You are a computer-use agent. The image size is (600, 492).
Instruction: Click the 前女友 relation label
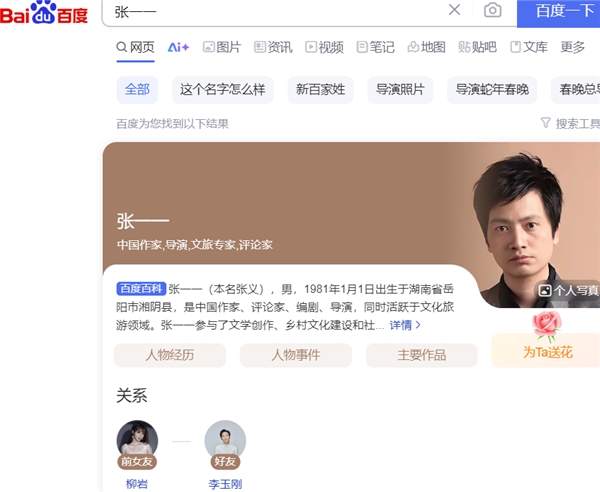[x=137, y=461]
